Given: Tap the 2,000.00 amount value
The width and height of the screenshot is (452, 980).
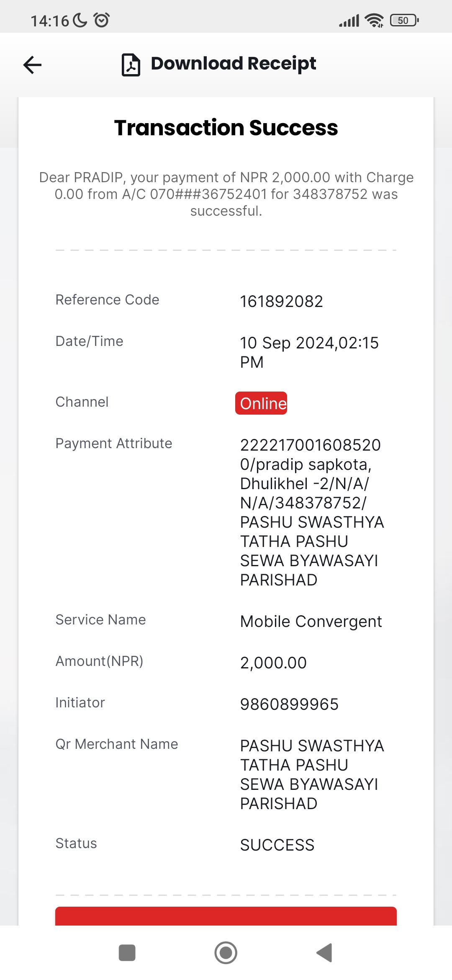Looking at the screenshot, I should [273, 663].
